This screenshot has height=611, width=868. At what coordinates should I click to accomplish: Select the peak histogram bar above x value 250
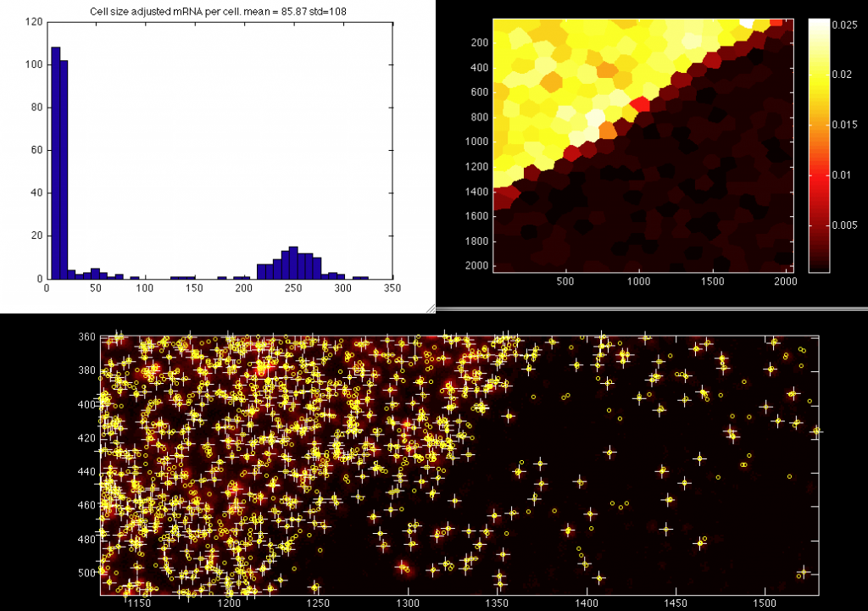[x=293, y=263]
